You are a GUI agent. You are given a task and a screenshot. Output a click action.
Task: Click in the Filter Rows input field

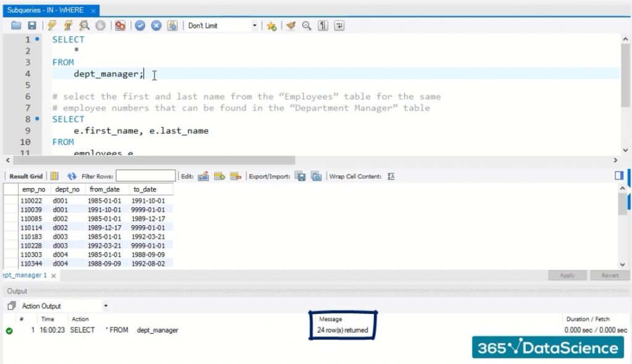[146, 176]
